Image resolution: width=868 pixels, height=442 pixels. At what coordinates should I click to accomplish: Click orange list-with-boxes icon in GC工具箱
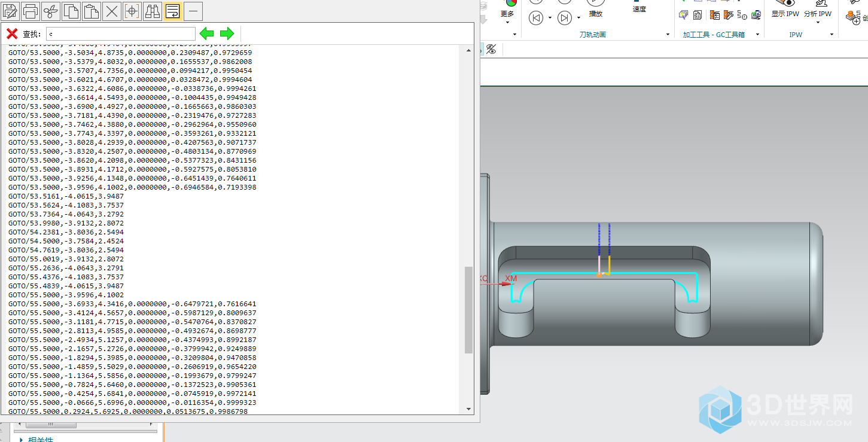714,14
